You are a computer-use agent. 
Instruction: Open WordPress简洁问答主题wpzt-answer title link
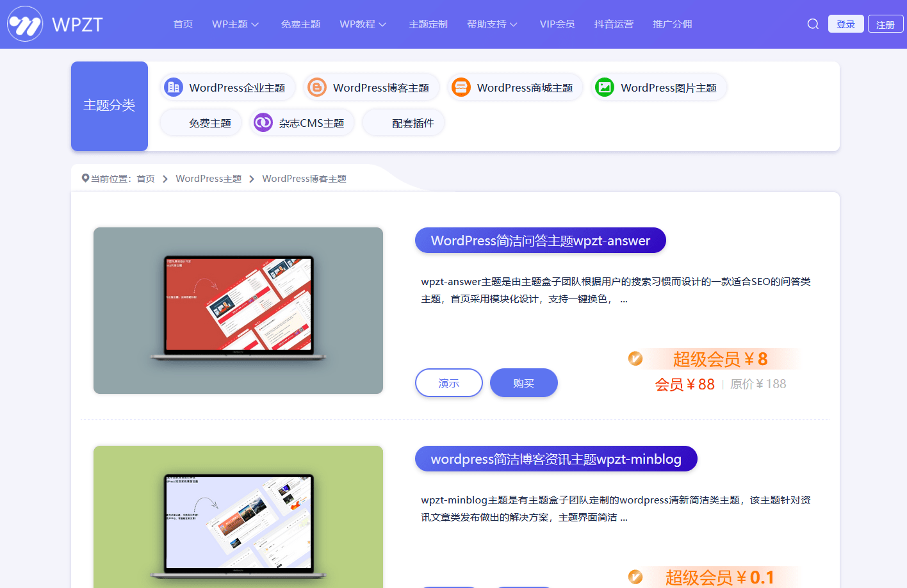[x=541, y=240]
